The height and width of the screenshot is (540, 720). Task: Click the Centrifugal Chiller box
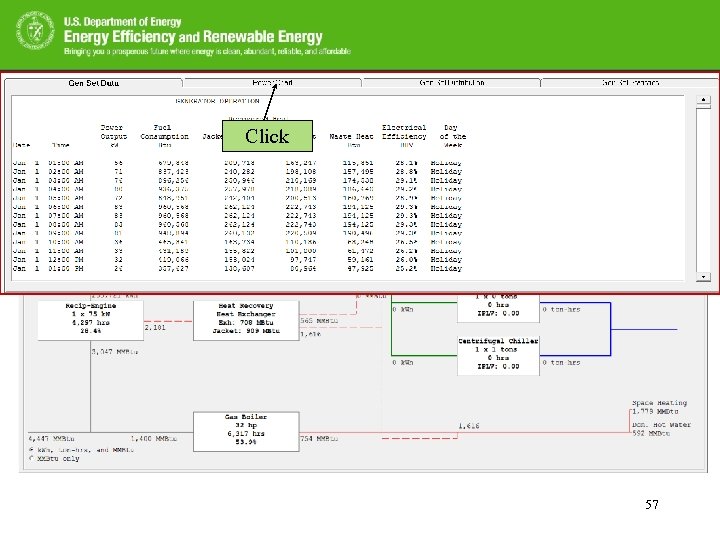pyautogui.click(x=498, y=356)
